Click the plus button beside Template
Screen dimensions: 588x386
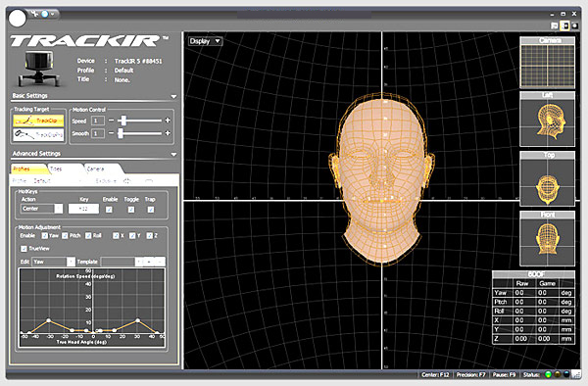(x=149, y=262)
